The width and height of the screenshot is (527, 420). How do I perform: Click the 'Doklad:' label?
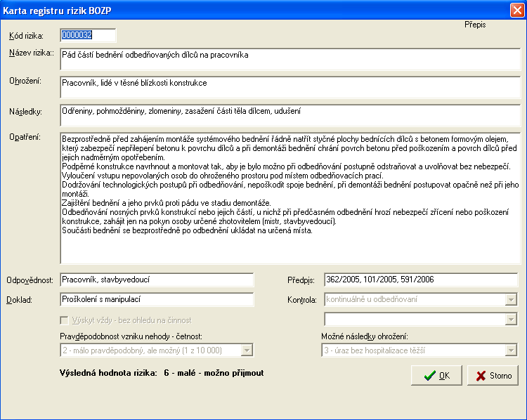19,300
